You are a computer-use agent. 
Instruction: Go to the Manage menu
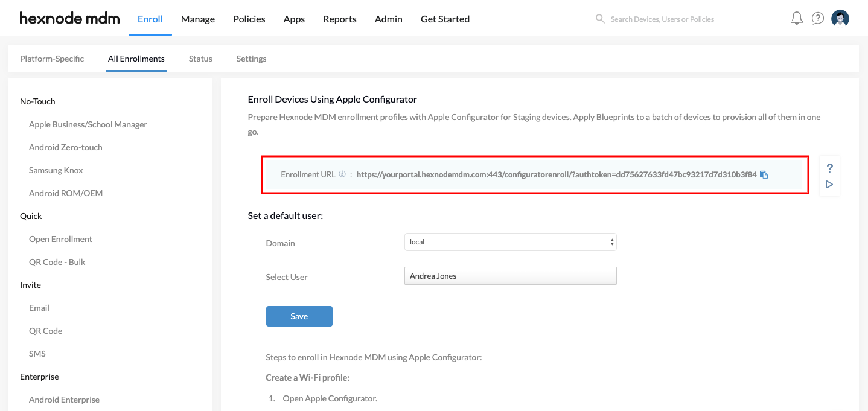[x=198, y=19]
